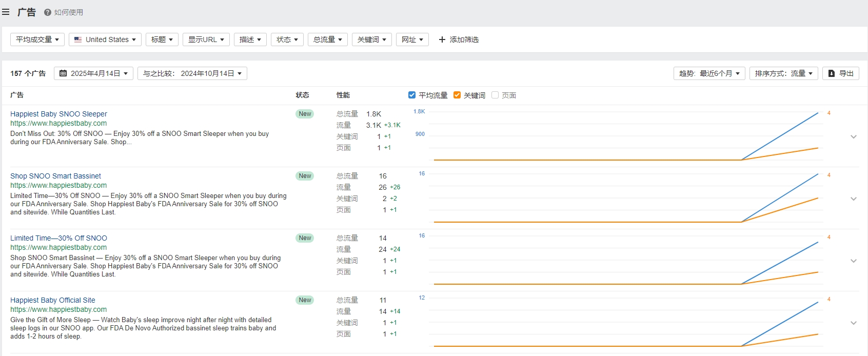Click the trend chart for Shop SNOO Smart Bassinet
The image size is (868, 356).
click(626, 198)
